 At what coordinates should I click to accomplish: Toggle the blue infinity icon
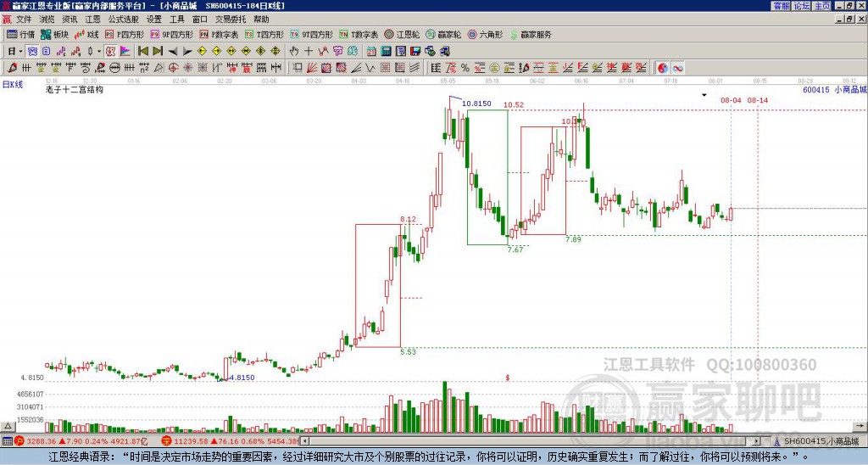[677, 68]
